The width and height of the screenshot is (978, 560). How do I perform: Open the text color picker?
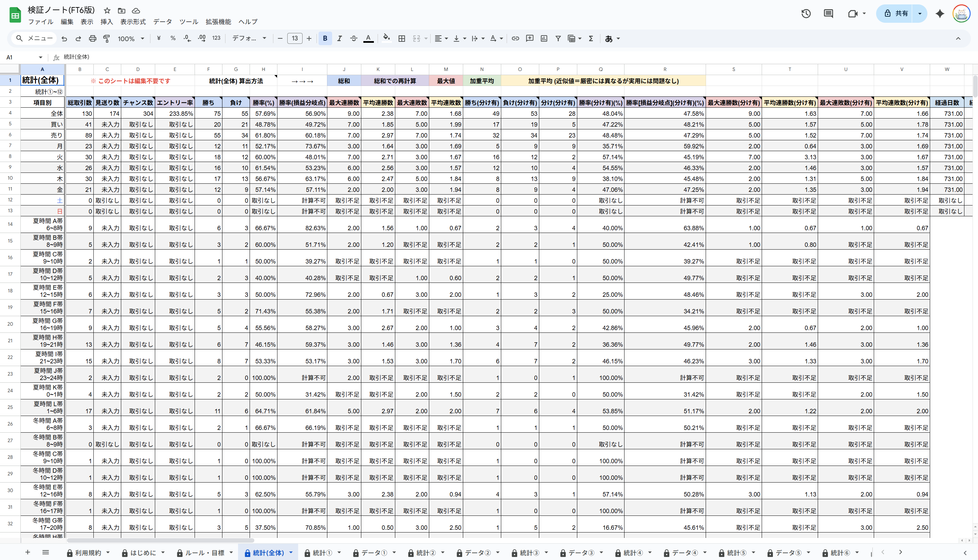[x=368, y=38]
